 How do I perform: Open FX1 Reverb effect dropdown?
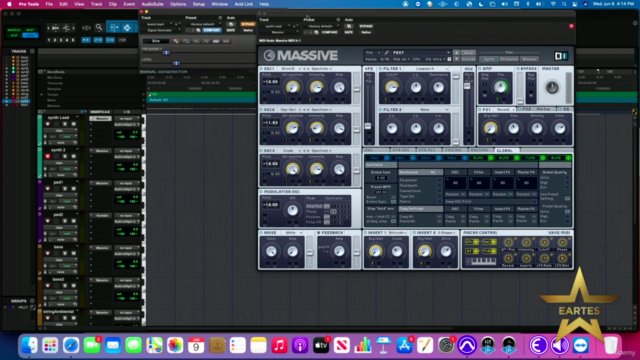point(504,110)
